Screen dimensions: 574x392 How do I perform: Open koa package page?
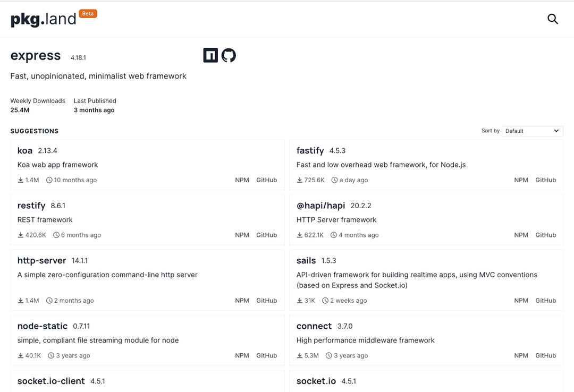[x=25, y=151]
